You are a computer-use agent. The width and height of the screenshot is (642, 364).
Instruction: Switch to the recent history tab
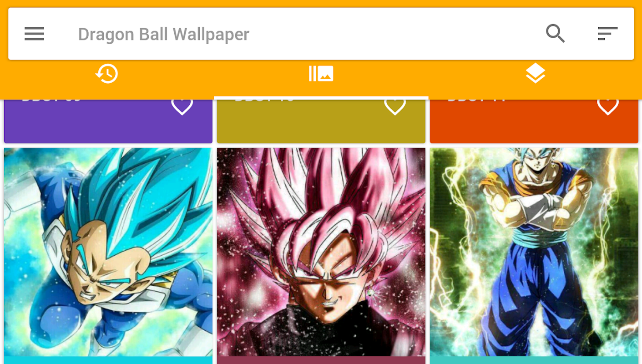[x=107, y=74]
